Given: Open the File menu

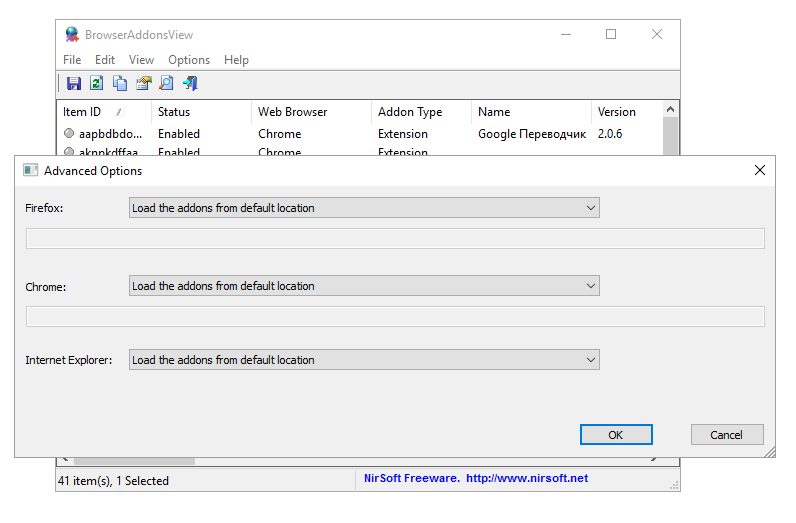Looking at the screenshot, I should tap(72, 60).
